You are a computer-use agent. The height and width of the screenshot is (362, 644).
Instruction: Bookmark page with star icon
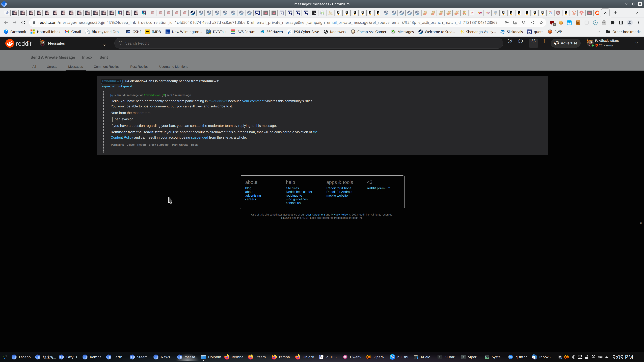[x=541, y=22]
